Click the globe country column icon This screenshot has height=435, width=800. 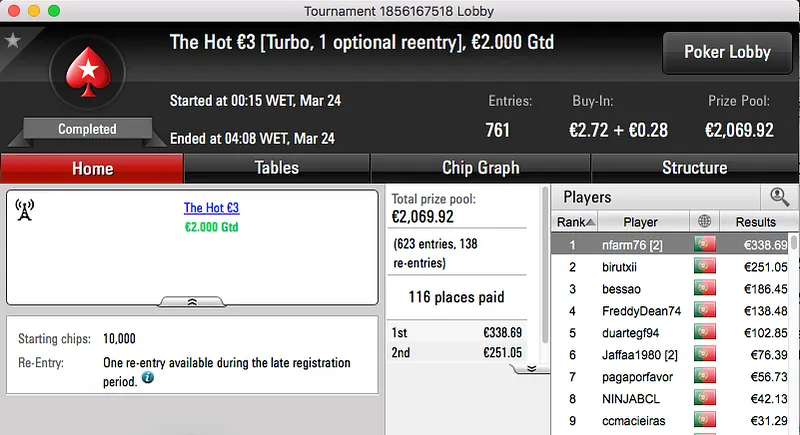click(705, 221)
